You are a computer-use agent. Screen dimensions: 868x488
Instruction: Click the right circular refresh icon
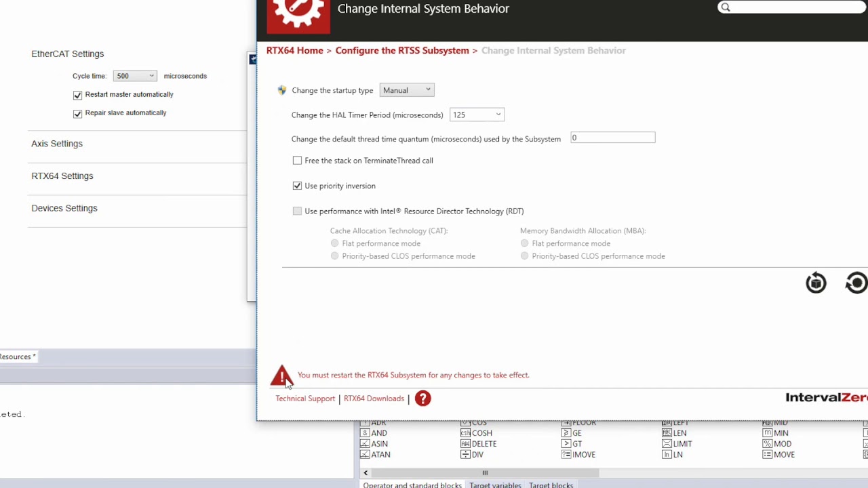(x=856, y=283)
